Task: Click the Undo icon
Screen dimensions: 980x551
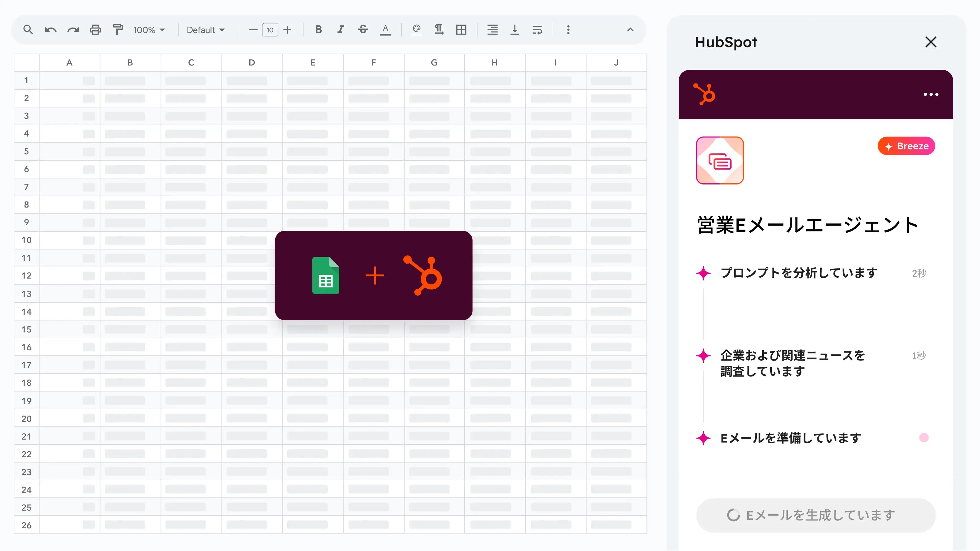Action: tap(50, 30)
